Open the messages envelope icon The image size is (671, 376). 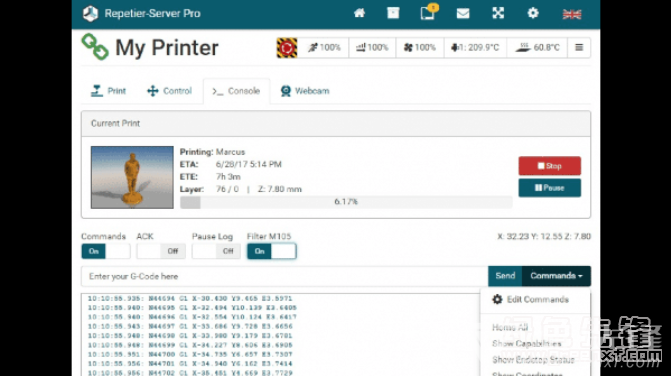tap(463, 14)
